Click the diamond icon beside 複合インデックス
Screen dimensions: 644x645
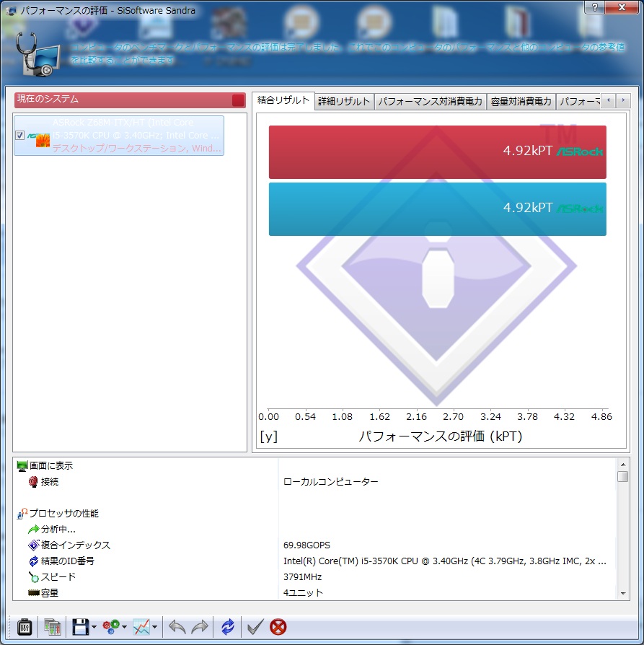coord(33,545)
